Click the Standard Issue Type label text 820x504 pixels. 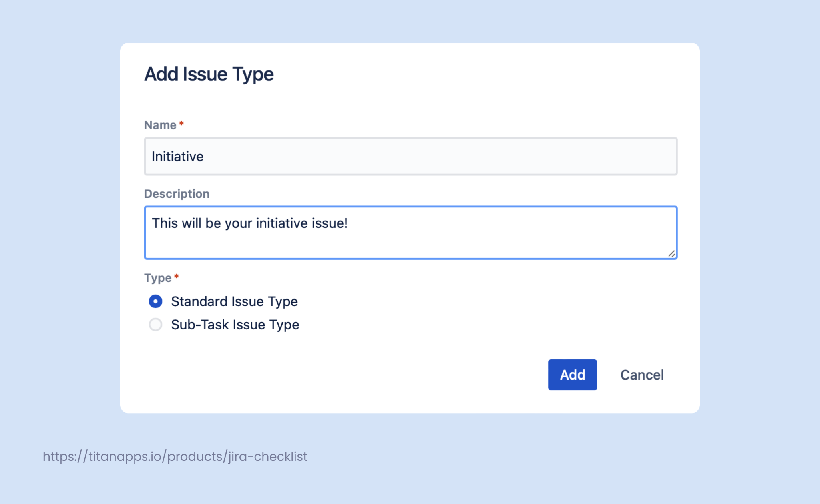pyautogui.click(x=234, y=301)
